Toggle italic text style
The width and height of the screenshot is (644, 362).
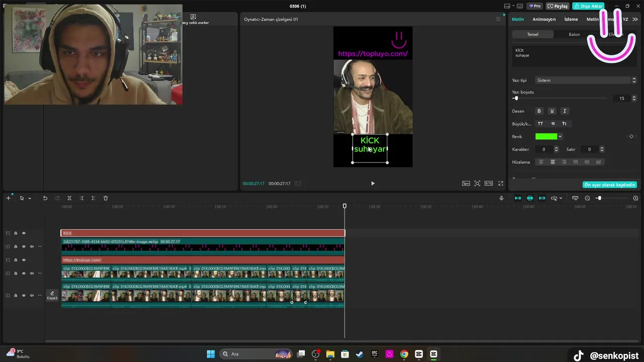pyautogui.click(x=565, y=111)
